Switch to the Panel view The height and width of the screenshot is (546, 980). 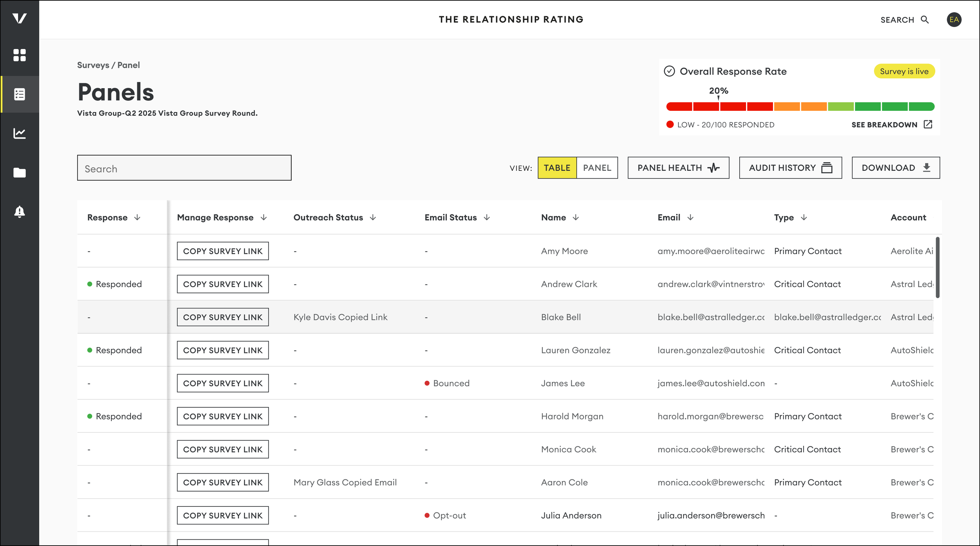coord(597,168)
